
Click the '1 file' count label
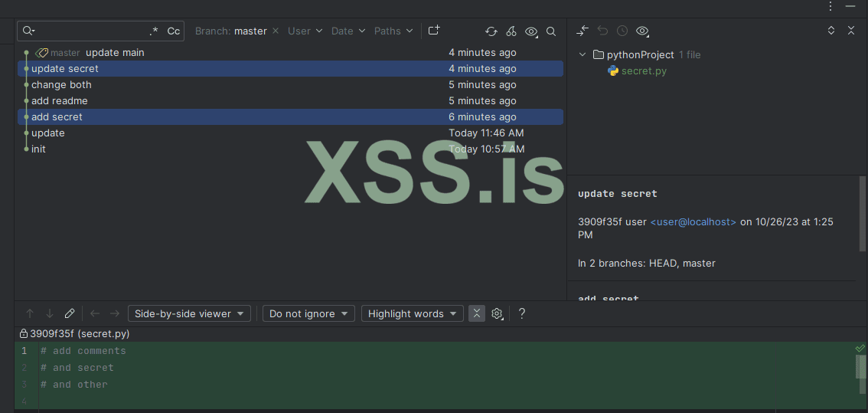(690, 55)
